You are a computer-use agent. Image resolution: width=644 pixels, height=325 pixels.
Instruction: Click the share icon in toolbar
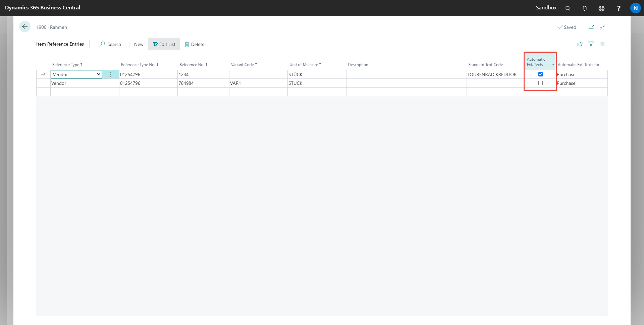point(580,44)
